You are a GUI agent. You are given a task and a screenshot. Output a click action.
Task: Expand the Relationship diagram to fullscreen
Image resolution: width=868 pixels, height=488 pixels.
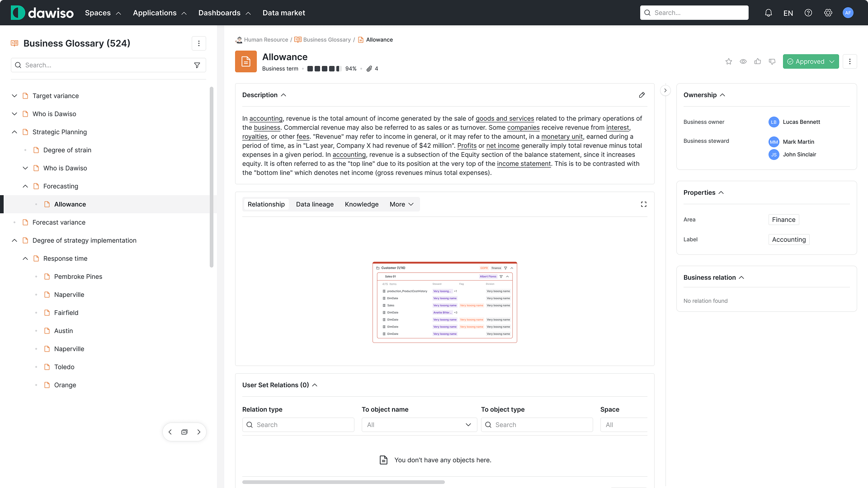coord(644,204)
